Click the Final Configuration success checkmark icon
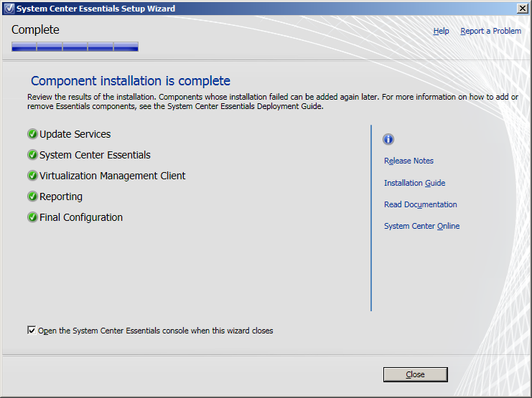Image resolution: width=532 pixels, height=398 pixels. coord(32,217)
